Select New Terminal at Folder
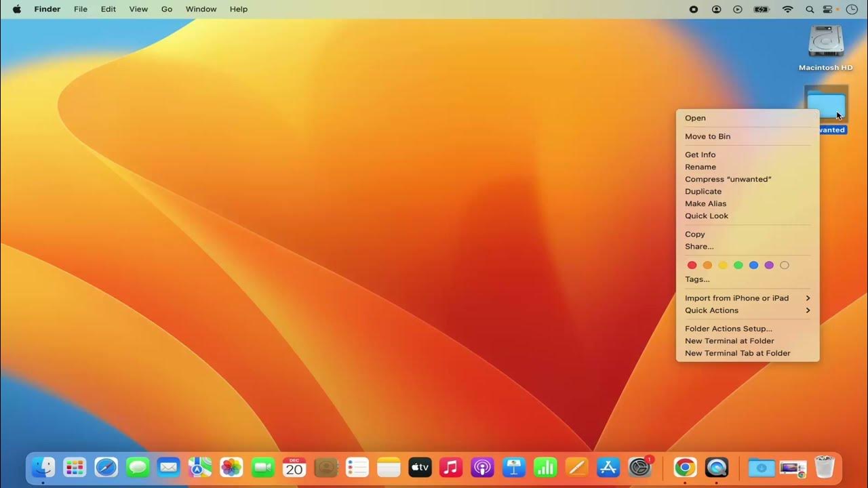868x488 pixels. click(x=747, y=341)
